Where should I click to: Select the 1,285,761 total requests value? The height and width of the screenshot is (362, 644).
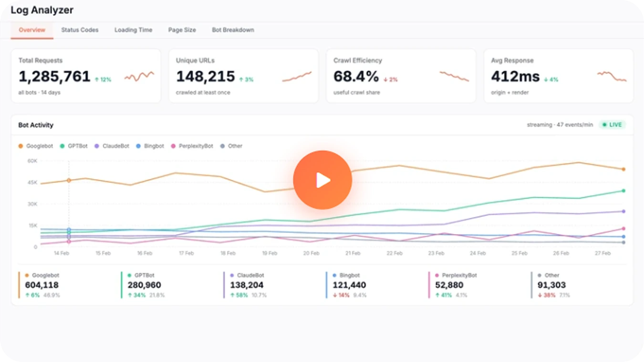coord(54,76)
